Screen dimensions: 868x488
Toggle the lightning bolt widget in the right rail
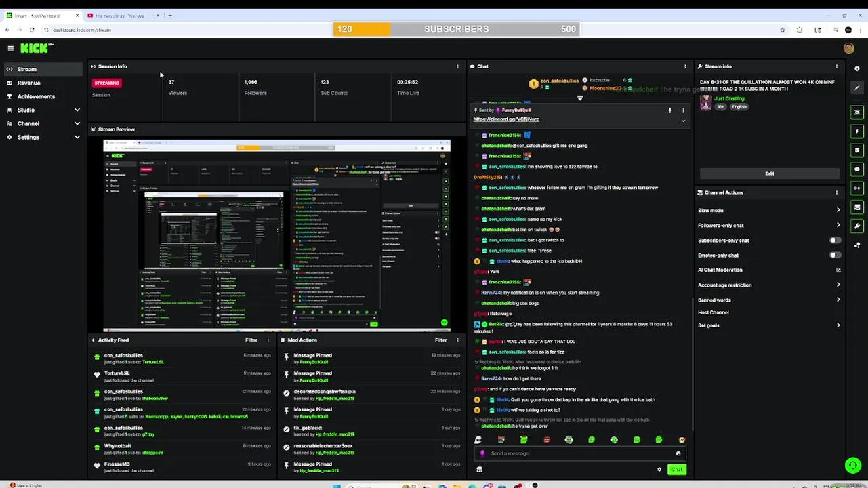857,131
